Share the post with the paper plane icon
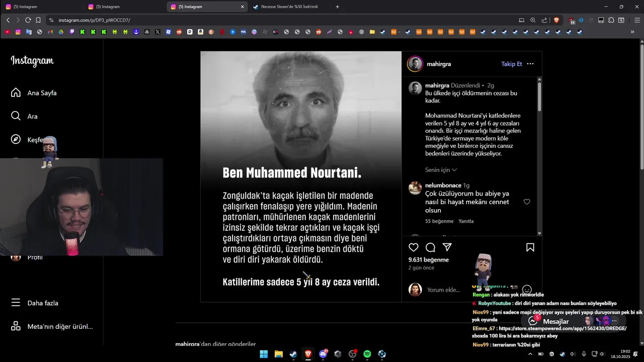 (447, 247)
